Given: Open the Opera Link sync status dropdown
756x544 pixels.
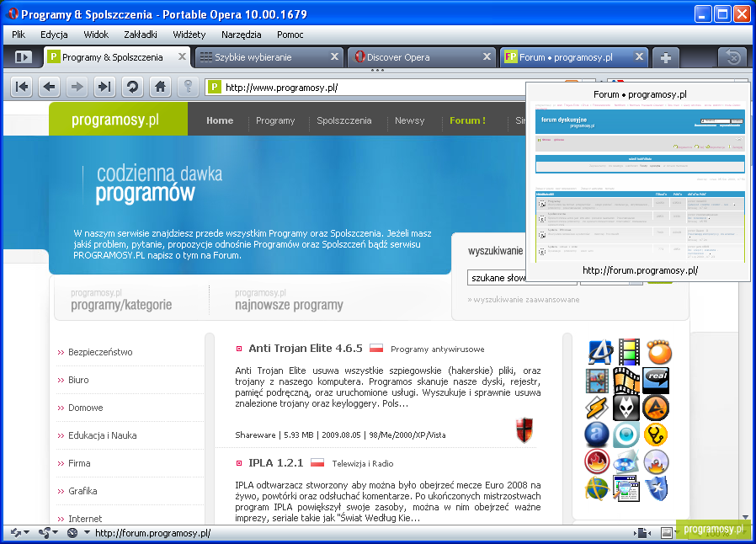Looking at the screenshot, I should point(19,533).
